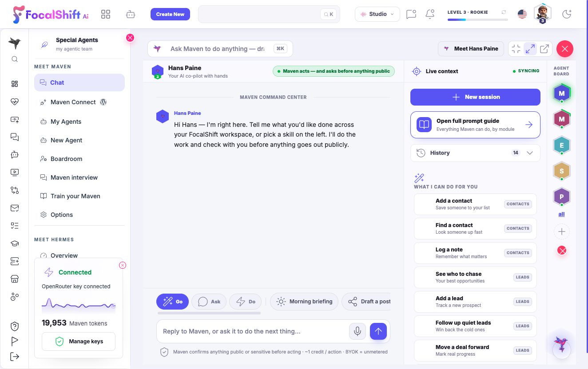This screenshot has height=369, width=588.
Task: Click the send arrow button
Action: (x=378, y=331)
